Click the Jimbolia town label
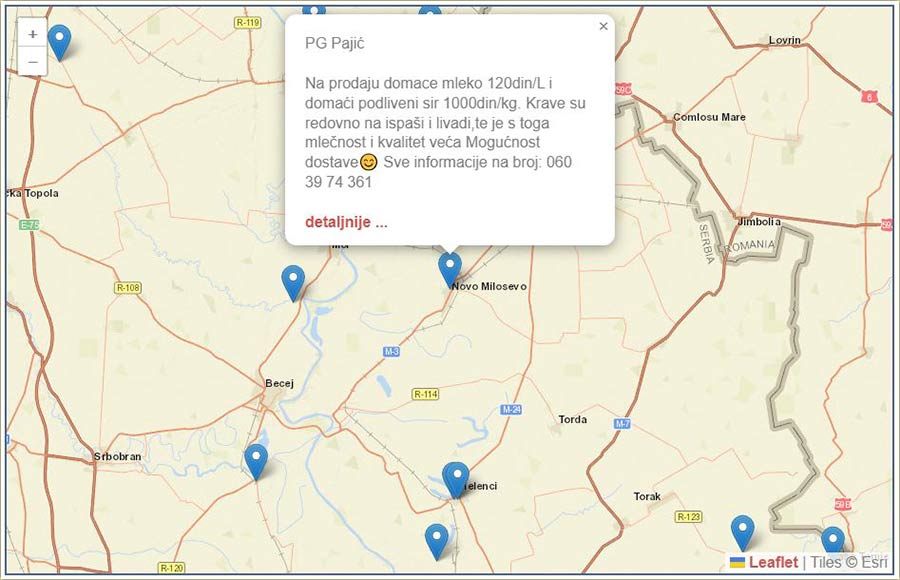Image resolution: width=900 pixels, height=580 pixels. [x=757, y=221]
